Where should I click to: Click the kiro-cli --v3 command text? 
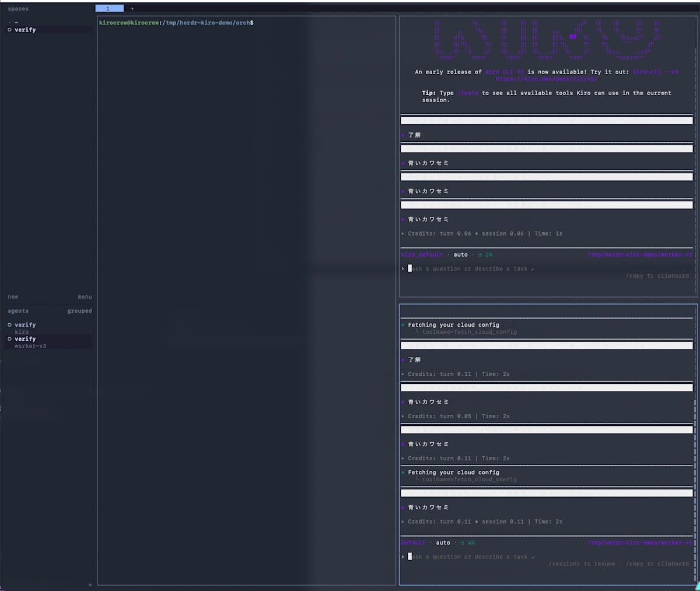coord(655,72)
